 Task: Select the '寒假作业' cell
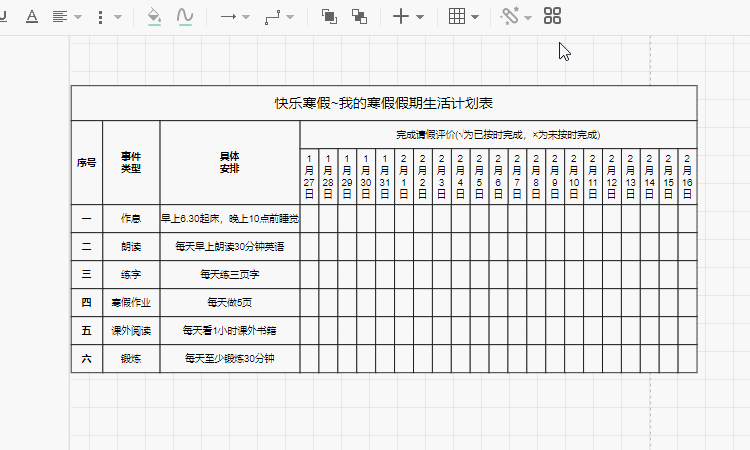click(131, 303)
